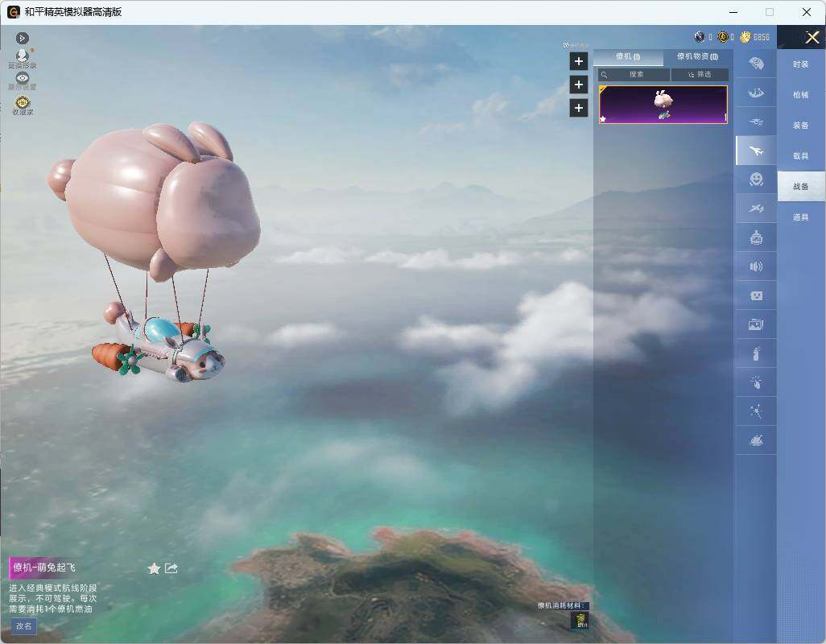Open the 道具 items category
The height and width of the screenshot is (644, 826).
801,217
